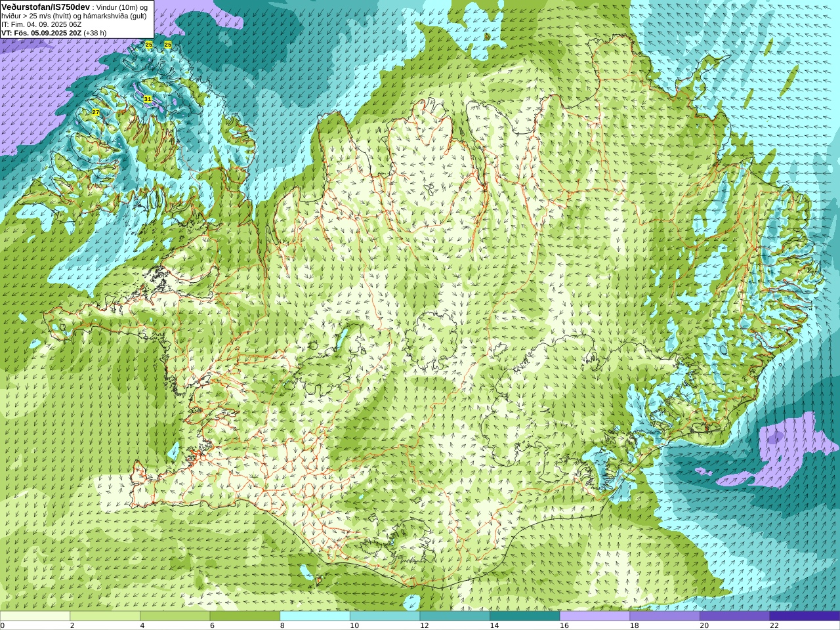This screenshot has width=840, height=630.
Task: Click the 4–6 m/s medium green legend swatch
Action: click(175, 616)
